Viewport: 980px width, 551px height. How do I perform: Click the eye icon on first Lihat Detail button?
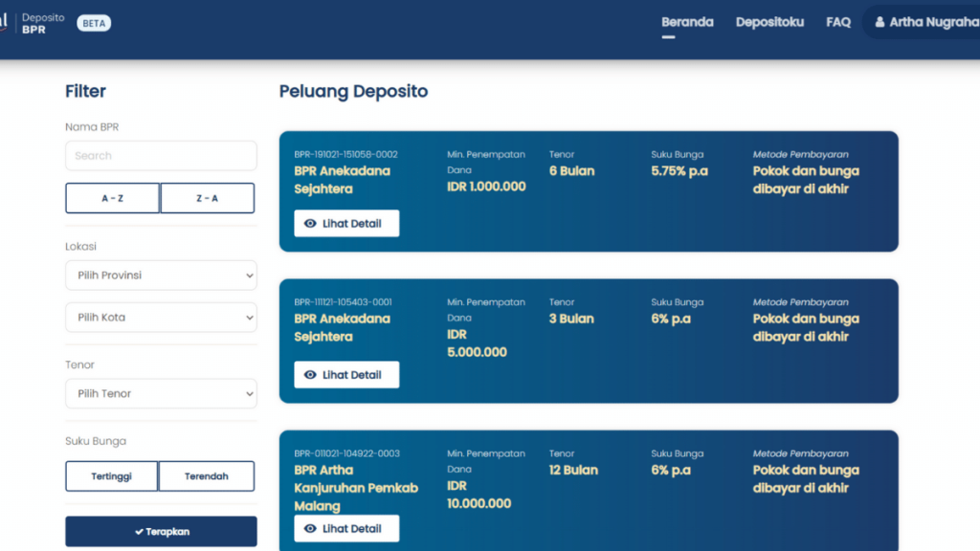[x=309, y=223]
